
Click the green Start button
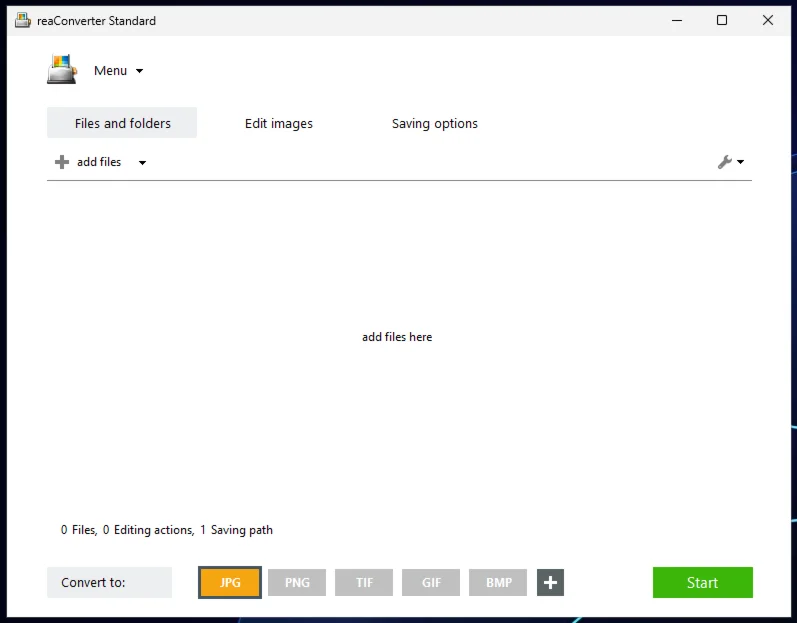(x=702, y=582)
